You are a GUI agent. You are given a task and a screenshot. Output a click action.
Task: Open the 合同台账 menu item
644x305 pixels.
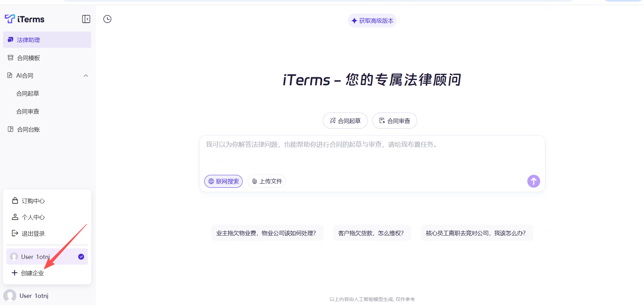[47, 129]
